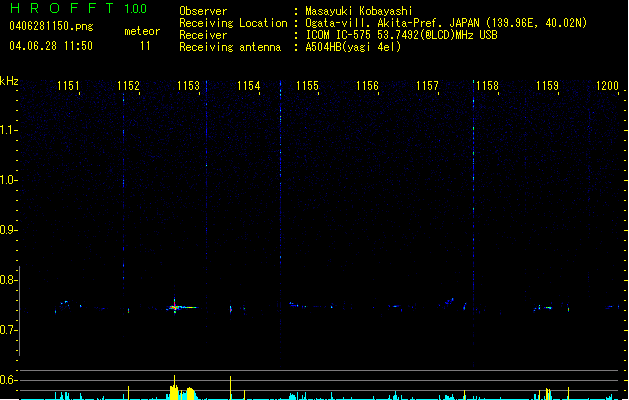Click the Receiving antenna label
The width and height of the screenshot is (629, 400).
click(x=230, y=47)
